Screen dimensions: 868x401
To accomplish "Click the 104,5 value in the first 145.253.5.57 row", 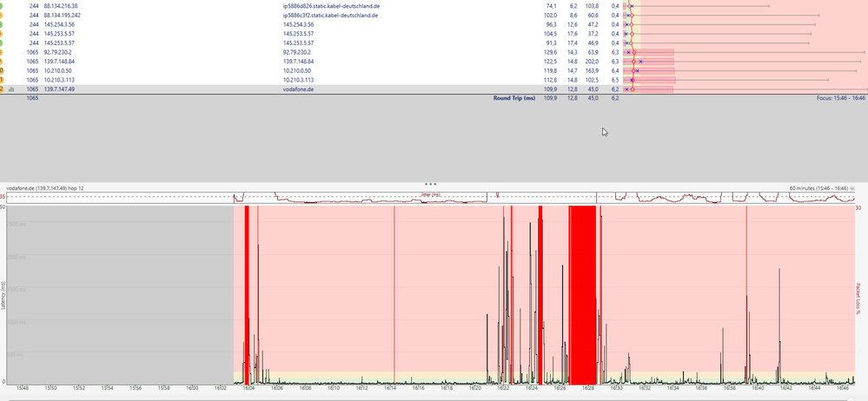I will (x=550, y=34).
